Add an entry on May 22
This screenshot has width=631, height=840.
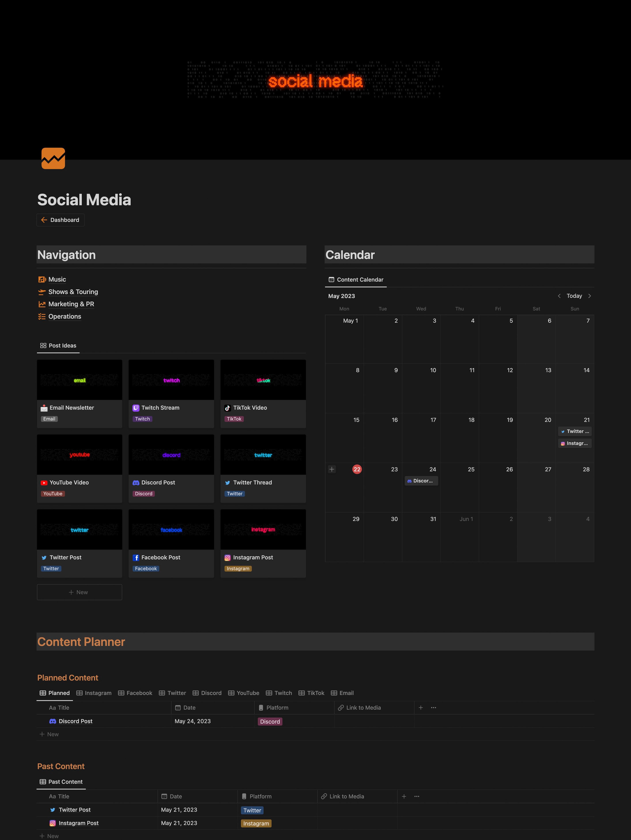[x=332, y=469]
